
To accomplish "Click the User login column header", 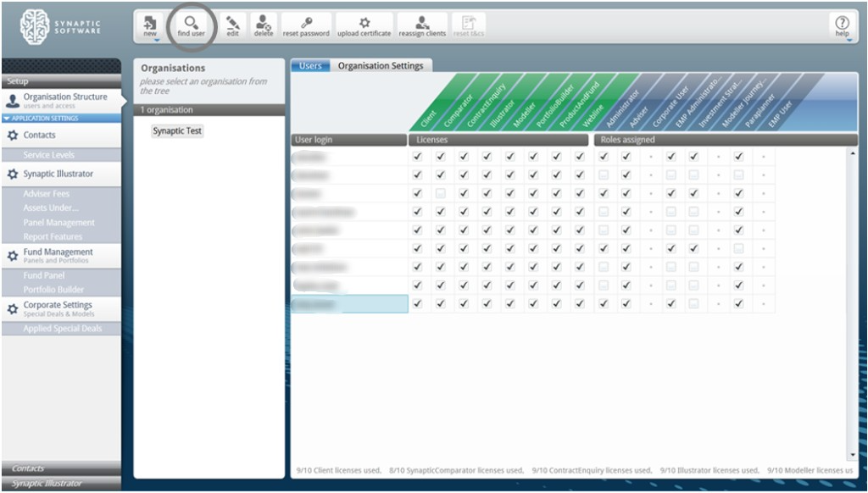I will coord(348,140).
